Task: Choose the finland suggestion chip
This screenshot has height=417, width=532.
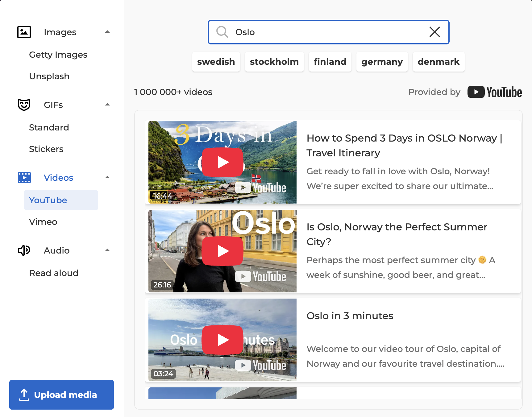Action: coord(330,62)
